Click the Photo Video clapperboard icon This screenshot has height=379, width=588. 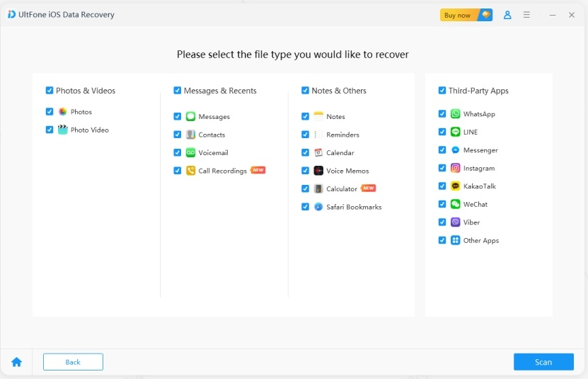coord(63,130)
